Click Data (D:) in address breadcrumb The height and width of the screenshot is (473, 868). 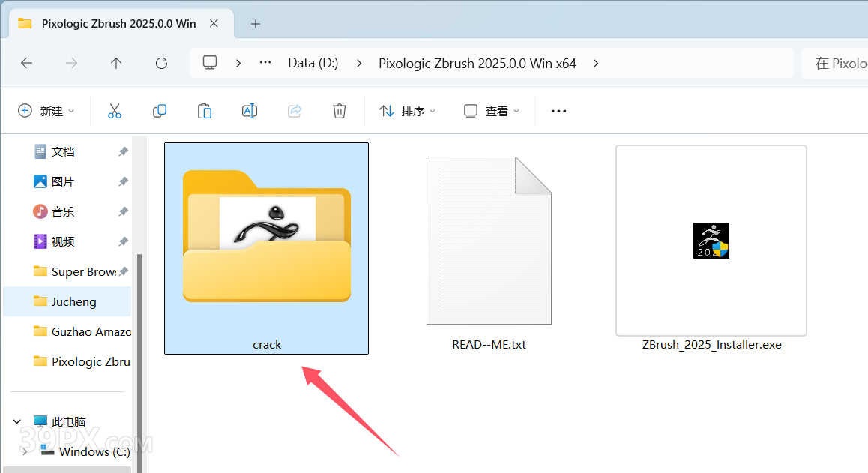(313, 63)
